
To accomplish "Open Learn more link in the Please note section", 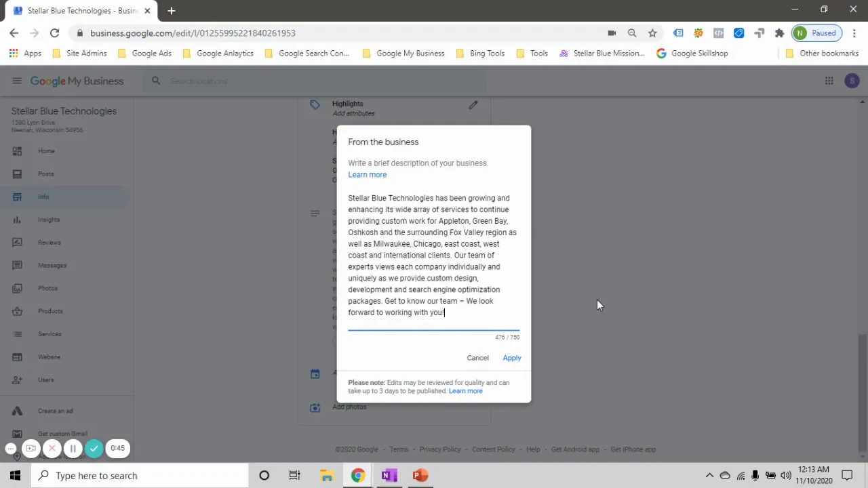I will click(465, 391).
